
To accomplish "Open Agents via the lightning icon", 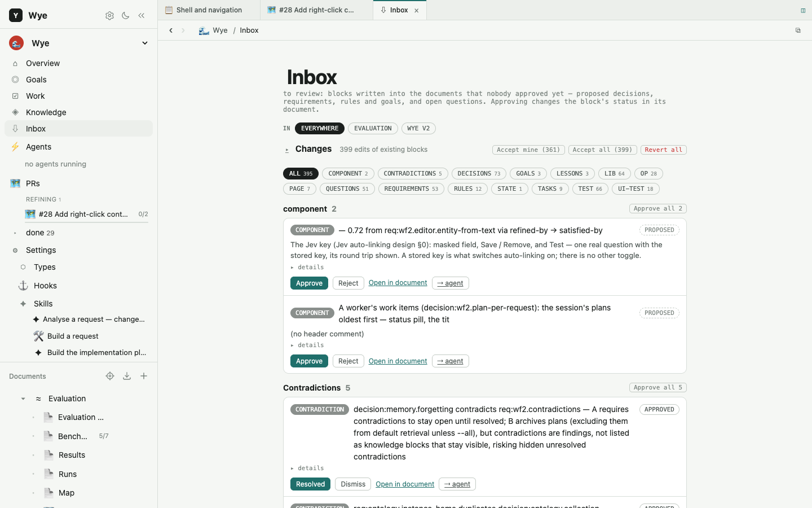I will [15, 147].
